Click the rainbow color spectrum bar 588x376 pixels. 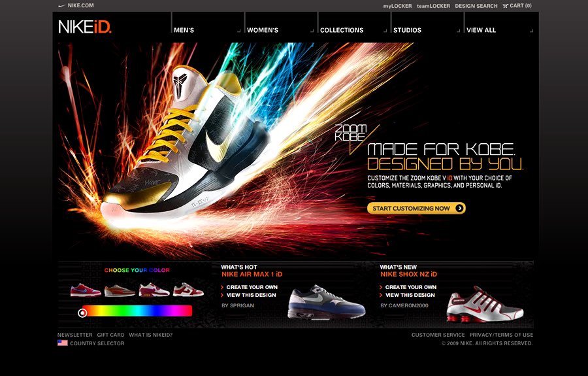137,311
